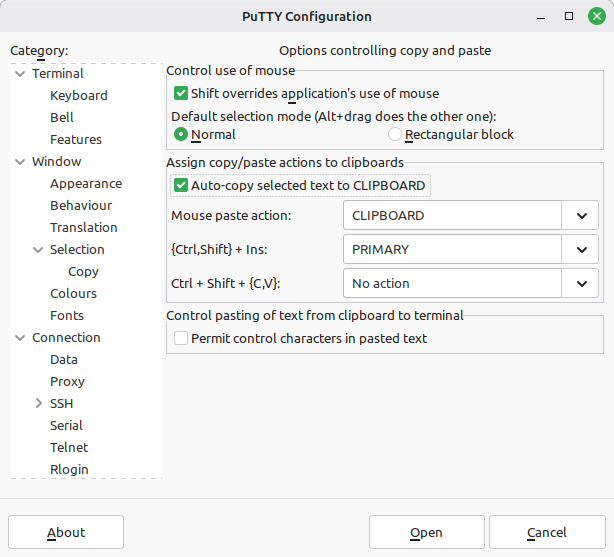This screenshot has height=557, width=614.
Task: Collapse the Terminal category arrow
Action: 21,74
